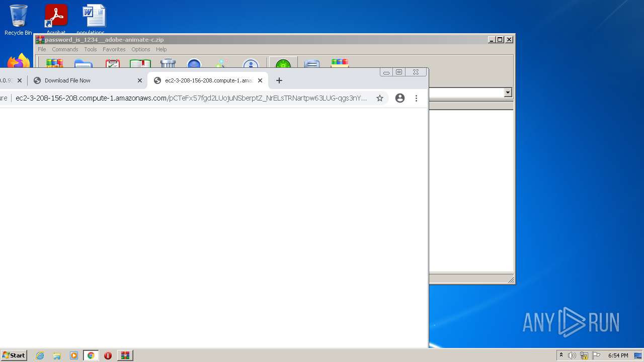
Task: Click WinRAR Extract To folder icon
Action: (83, 63)
